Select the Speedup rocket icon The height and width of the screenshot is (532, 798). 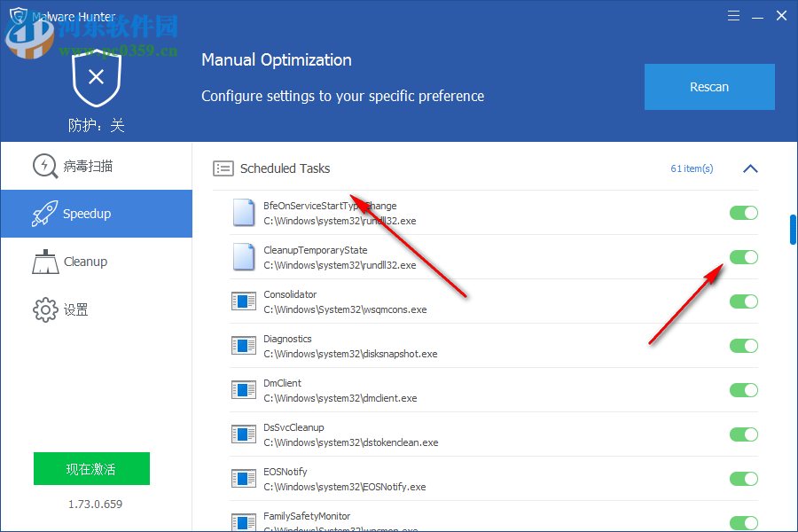point(44,213)
